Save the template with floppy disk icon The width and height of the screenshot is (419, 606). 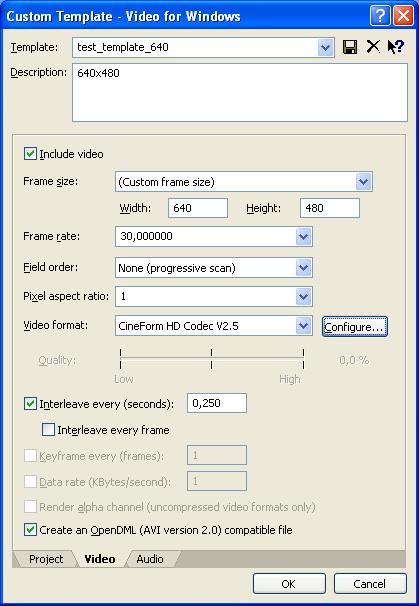pyautogui.click(x=350, y=47)
